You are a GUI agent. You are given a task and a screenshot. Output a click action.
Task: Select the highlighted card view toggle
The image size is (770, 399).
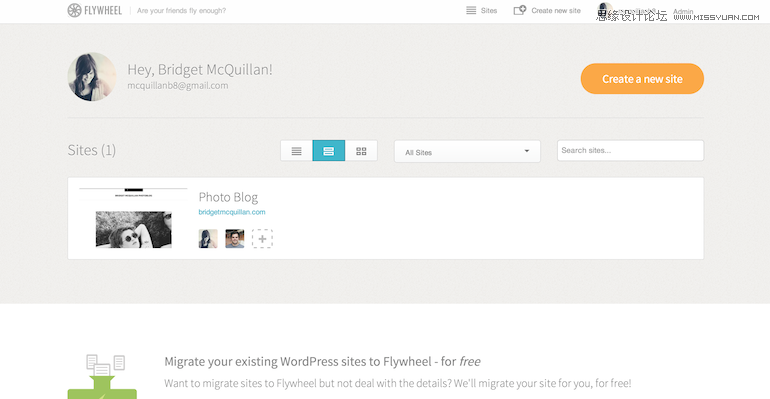(329, 151)
